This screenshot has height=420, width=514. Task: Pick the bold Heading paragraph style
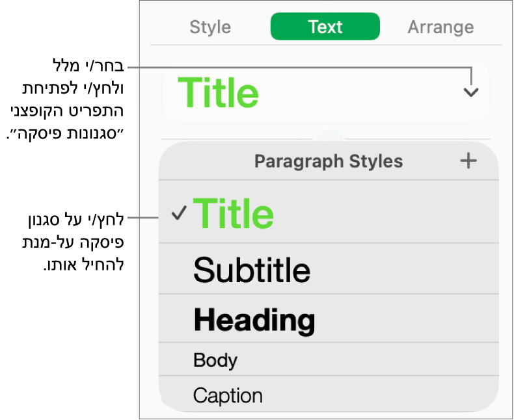[254, 320]
